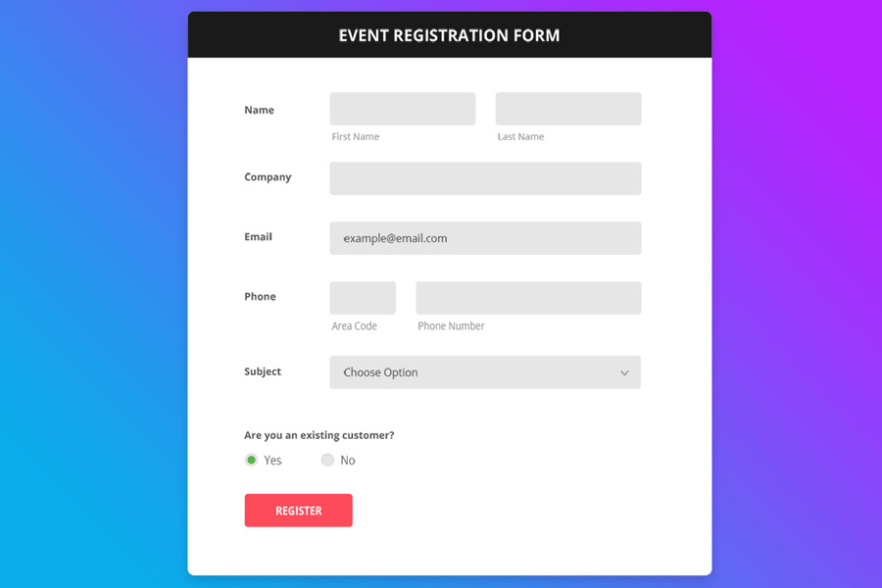The width and height of the screenshot is (882, 588).
Task: Click the Company field label
Action: tap(268, 177)
